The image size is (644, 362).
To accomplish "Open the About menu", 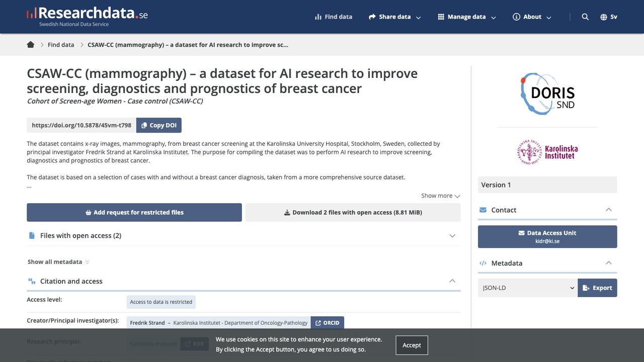I will point(532,17).
